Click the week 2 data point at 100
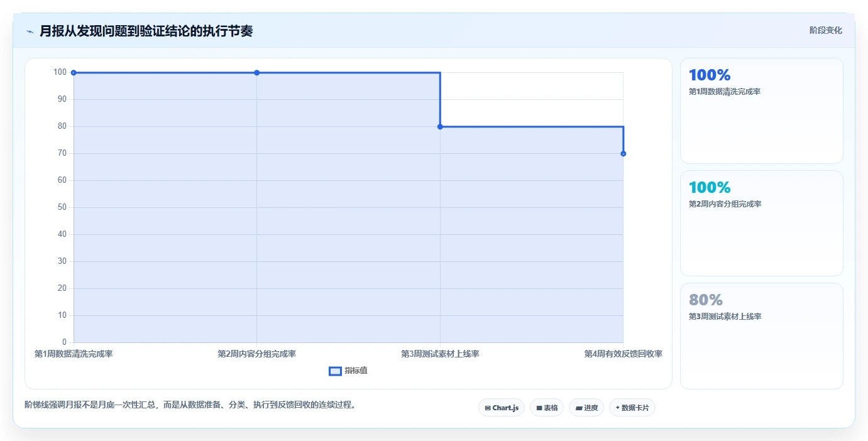Viewport: 868px width, 441px height. [257, 73]
